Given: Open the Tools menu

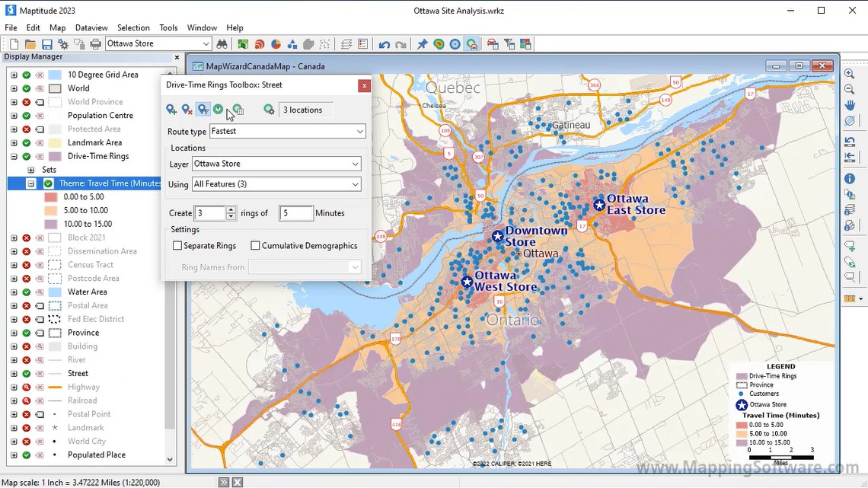Looking at the screenshot, I should (x=168, y=27).
